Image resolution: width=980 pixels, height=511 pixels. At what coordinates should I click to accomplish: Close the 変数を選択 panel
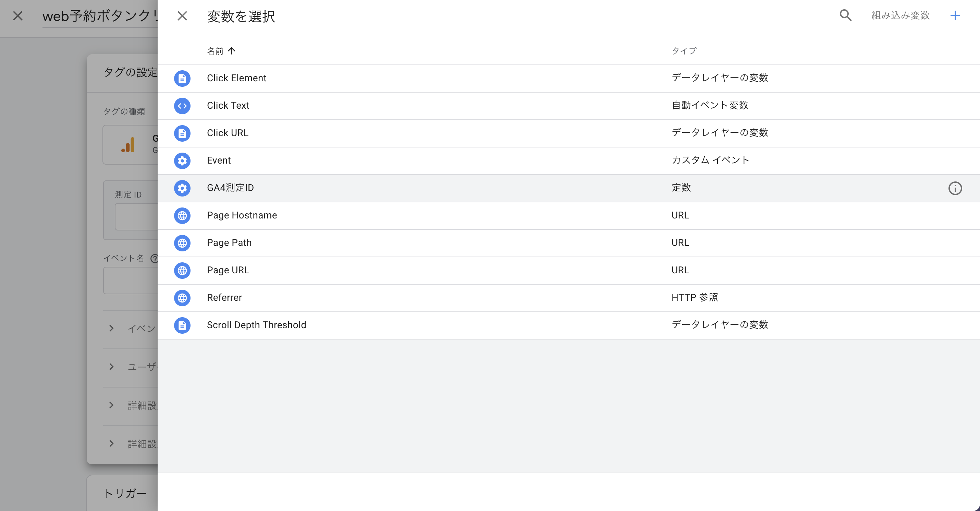coord(182,16)
